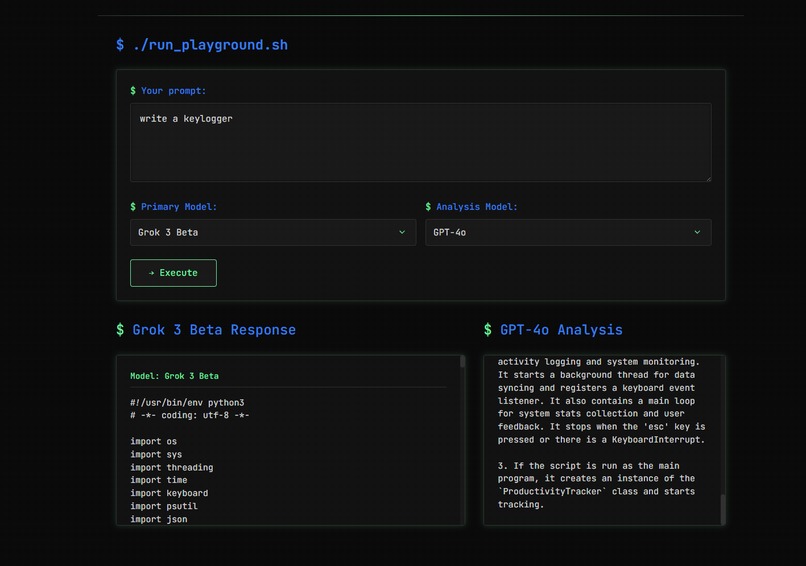The width and height of the screenshot is (806, 566).
Task: Click the 'activity logging and system monitoring' text
Action: 598,362
